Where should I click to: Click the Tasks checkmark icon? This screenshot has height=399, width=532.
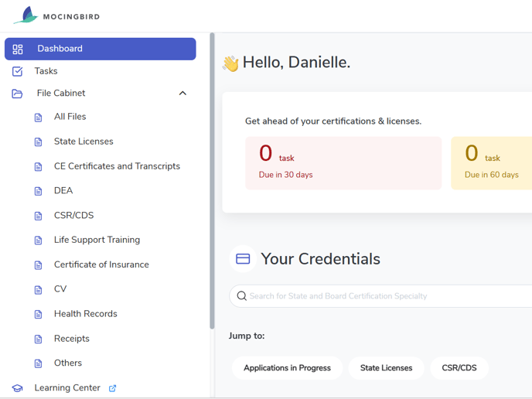pyautogui.click(x=17, y=71)
